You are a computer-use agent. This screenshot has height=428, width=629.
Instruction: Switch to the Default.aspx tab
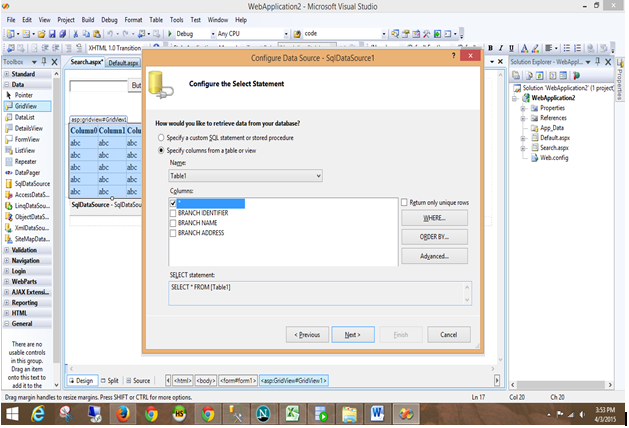pyautogui.click(x=123, y=63)
